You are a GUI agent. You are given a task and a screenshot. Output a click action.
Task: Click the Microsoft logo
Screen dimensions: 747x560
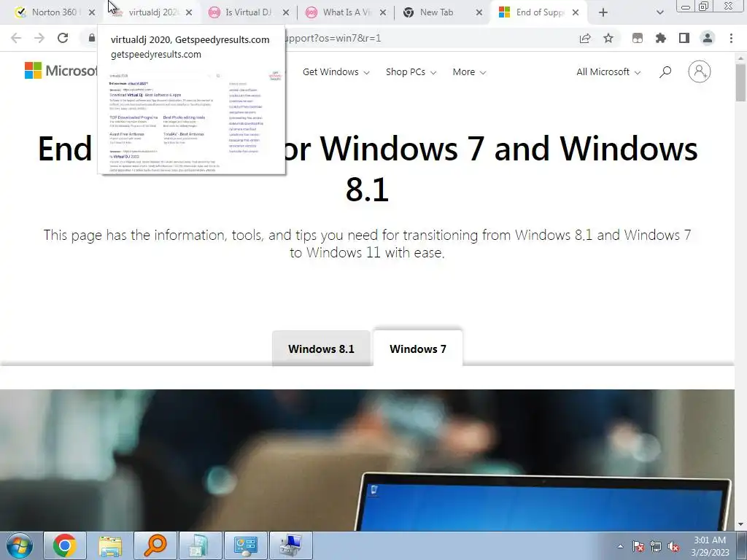click(61, 71)
